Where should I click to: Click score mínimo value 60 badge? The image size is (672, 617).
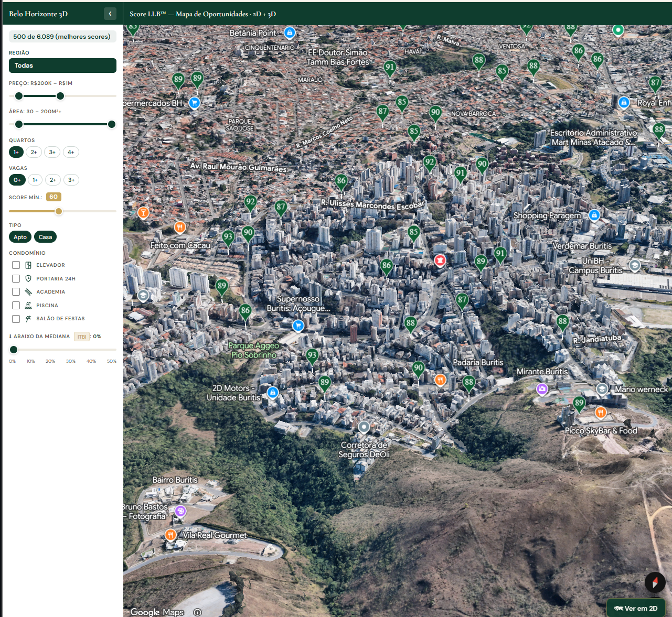54,197
